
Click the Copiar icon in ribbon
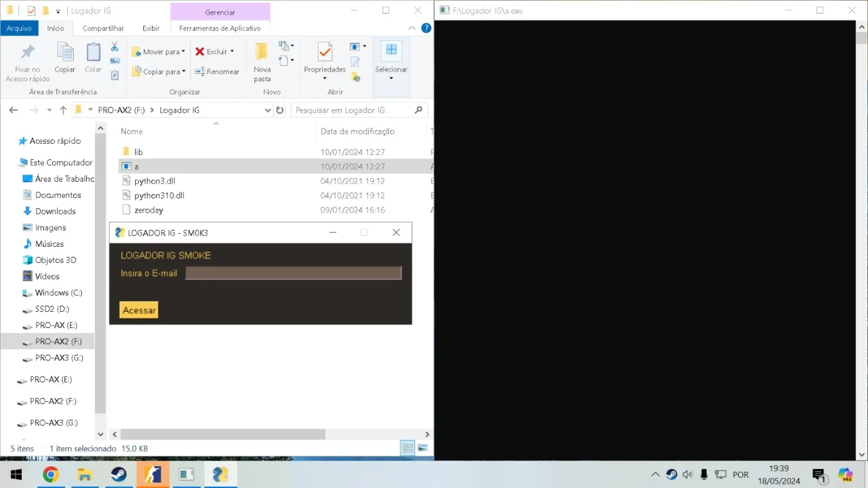[64, 52]
